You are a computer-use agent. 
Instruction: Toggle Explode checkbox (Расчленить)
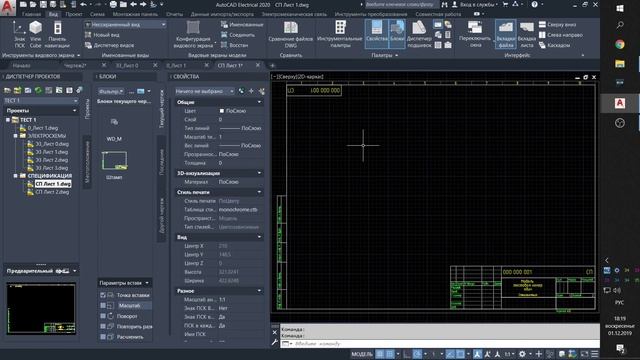pyautogui.click(x=103, y=337)
